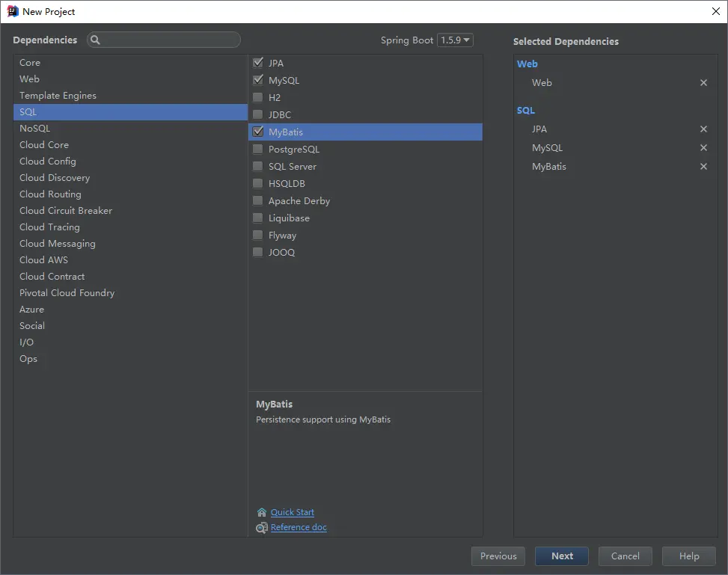The height and width of the screenshot is (575, 728).
Task: Close the New Project dialog
Action: 715,11
